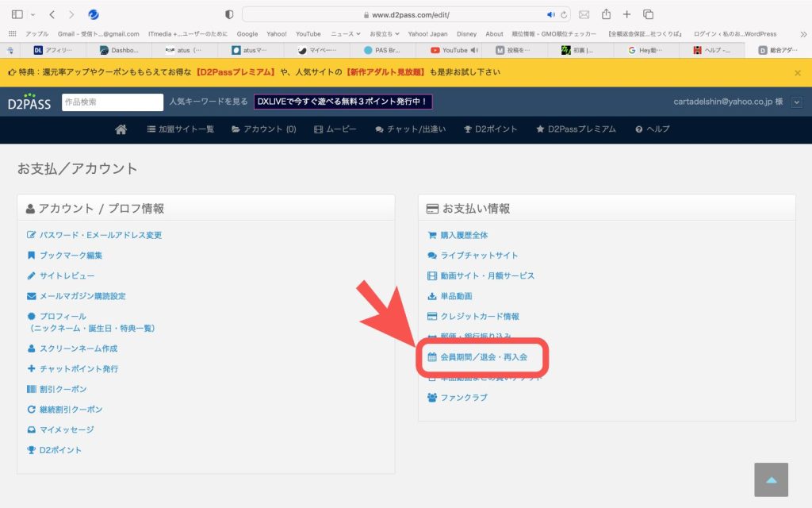Open ヘルプ menu item
The height and width of the screenshot is (508, 812).
tap(653, 129)
